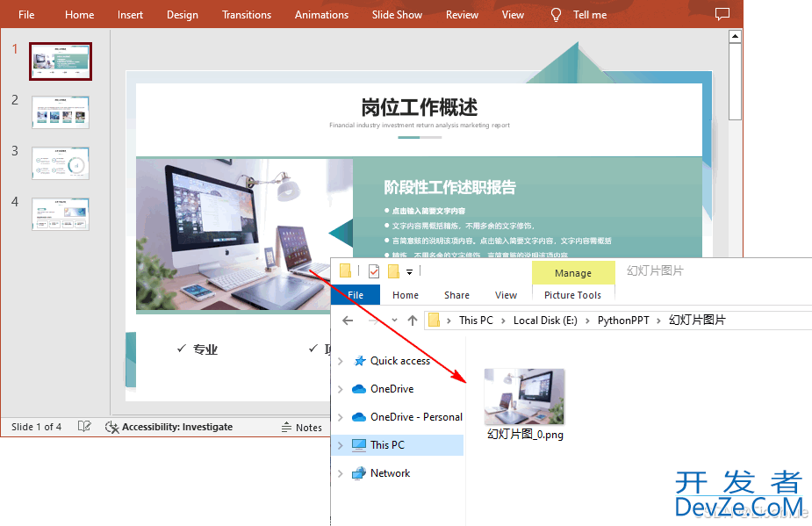Open the Explorer File menu
The height and width of the screenshot is (526, 812).
[x=356, y=295]
